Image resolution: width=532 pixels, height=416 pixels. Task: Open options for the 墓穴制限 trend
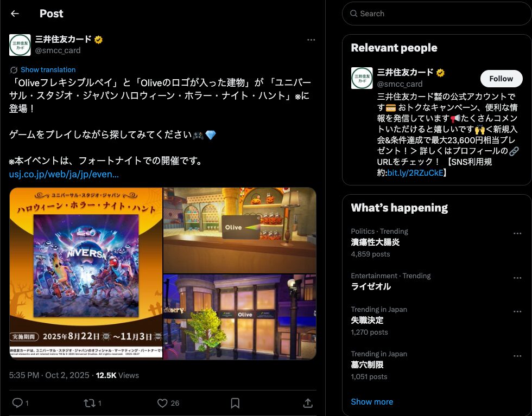click(x=517, y=356)
